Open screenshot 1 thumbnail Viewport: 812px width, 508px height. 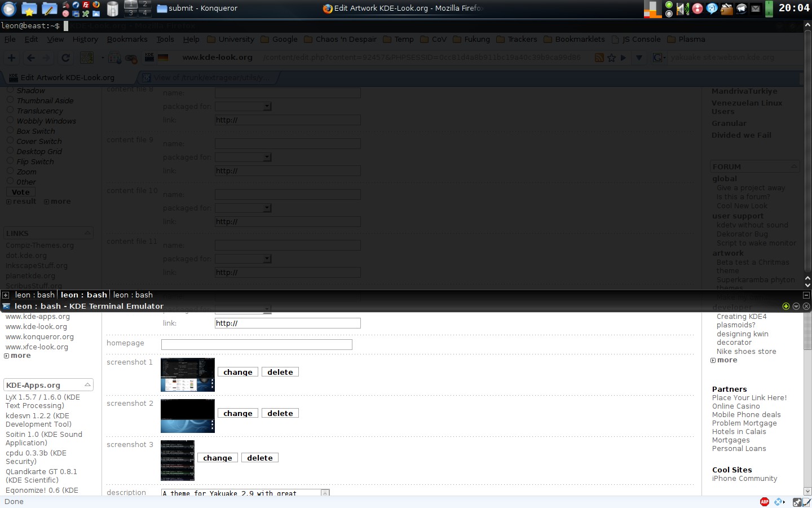(x=188, y=375)
